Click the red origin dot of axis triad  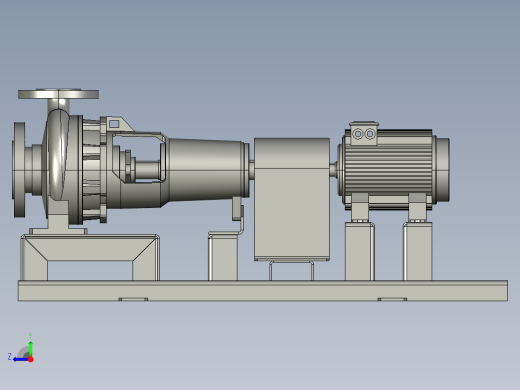31,359
